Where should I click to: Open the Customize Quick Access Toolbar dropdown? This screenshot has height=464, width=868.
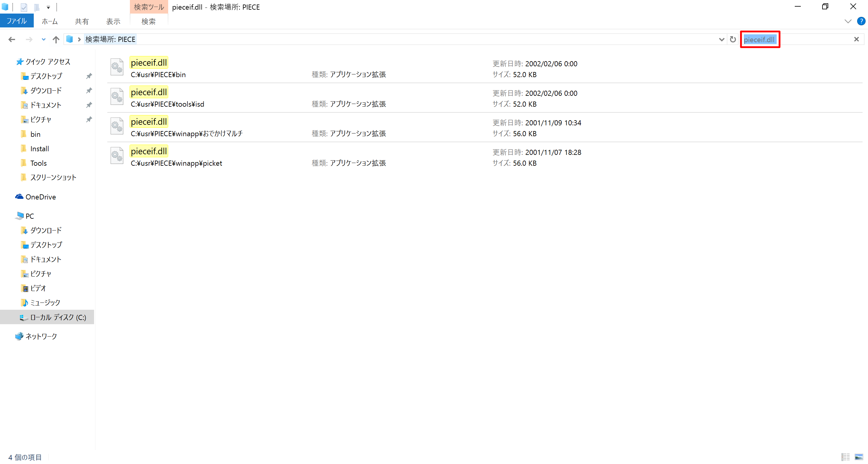pyautogui.click(x=49, y=7)
